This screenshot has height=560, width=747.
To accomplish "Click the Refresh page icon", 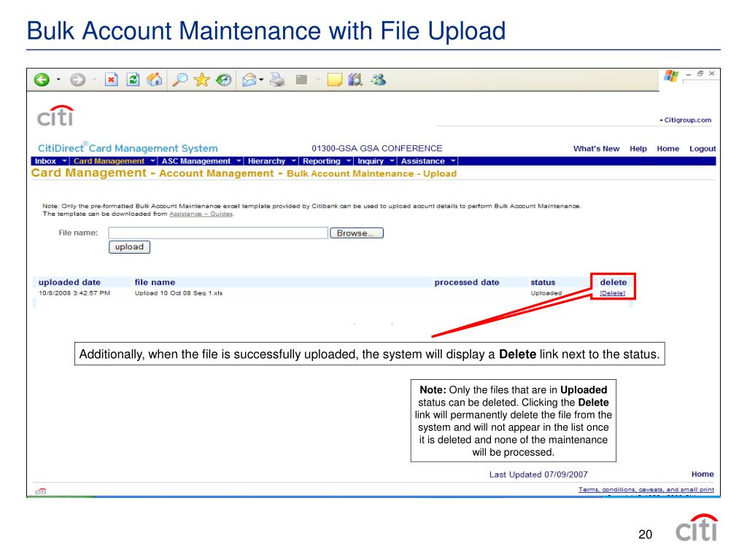I will click(133, 79).
